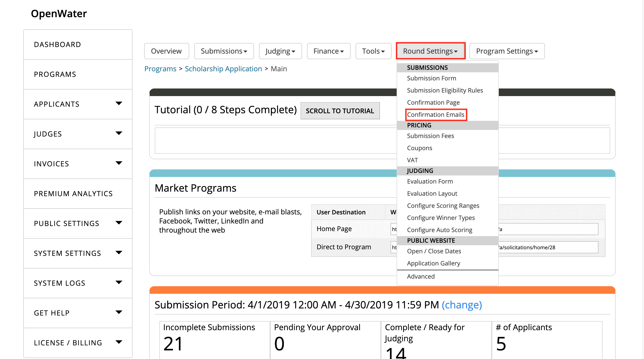The height and width of the screenshot is (359, 644).
Task: Expand the System Settings sidebar arrow
Action: [119, 253]
